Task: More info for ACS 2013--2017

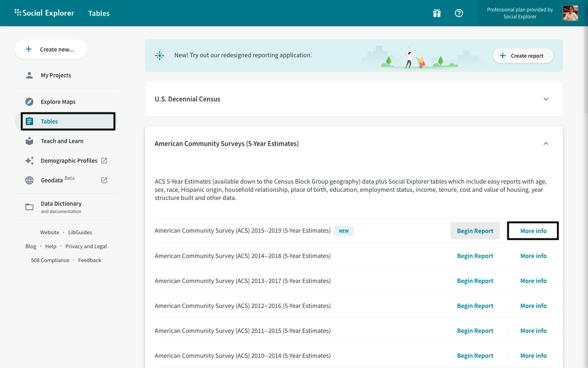Action: click(533, 280)
